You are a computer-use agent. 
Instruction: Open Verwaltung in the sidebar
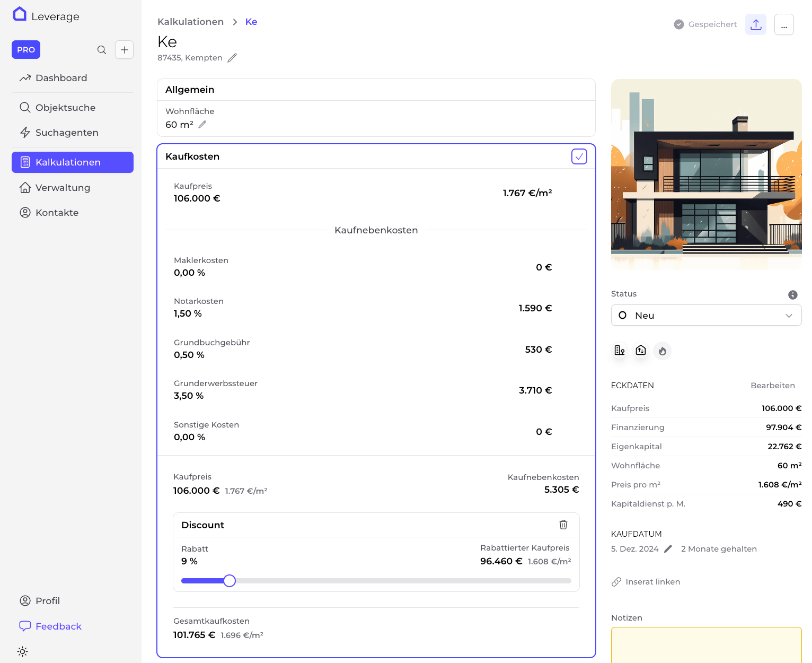click(x=63, y=188)
